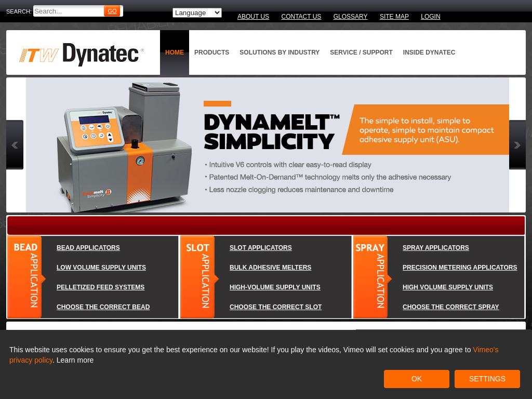Open Pelletized Feed Systems link
This screenshot has width=532, height=399.
[x=100, y=287]
